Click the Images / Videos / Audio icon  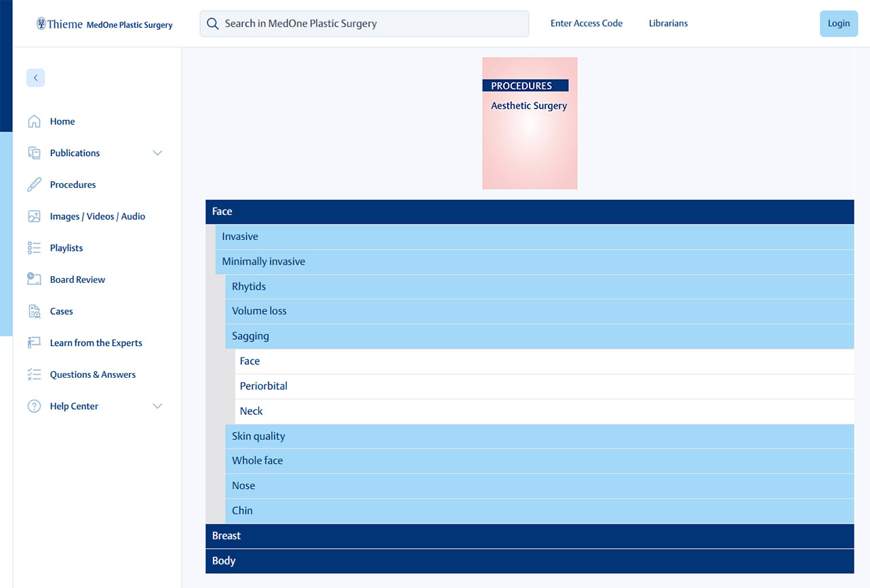point(34,216)
